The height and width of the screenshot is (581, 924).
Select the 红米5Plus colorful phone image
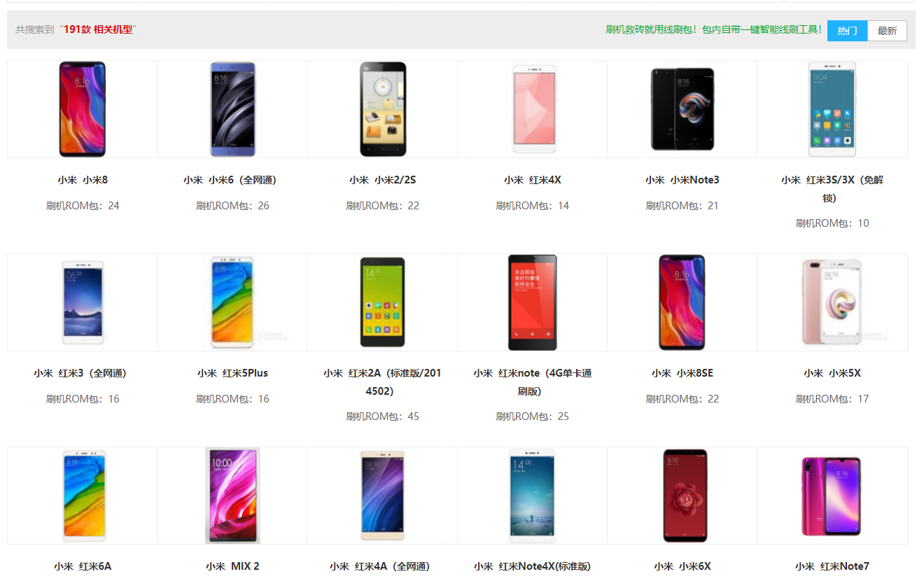(232, 302)
